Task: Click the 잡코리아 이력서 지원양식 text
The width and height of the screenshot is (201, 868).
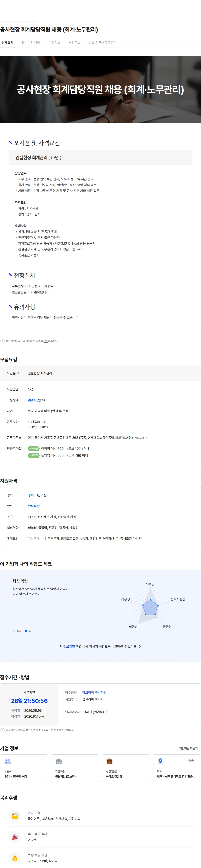Action: coord(93,699)
